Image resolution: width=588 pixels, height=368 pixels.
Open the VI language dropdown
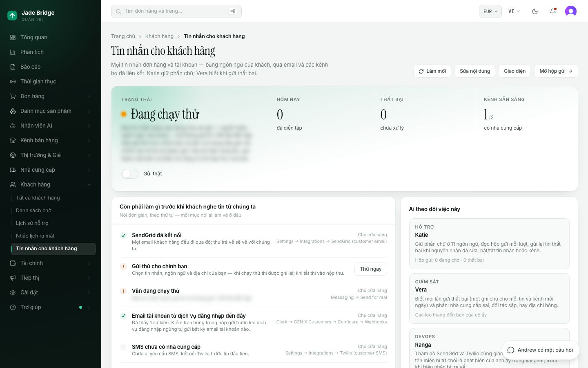click(514, 11)
